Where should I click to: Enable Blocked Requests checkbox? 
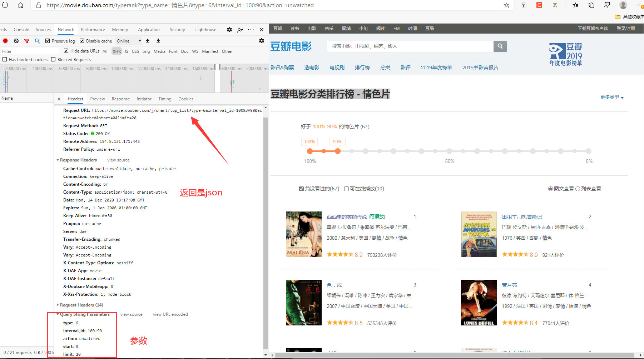point(53,59)
